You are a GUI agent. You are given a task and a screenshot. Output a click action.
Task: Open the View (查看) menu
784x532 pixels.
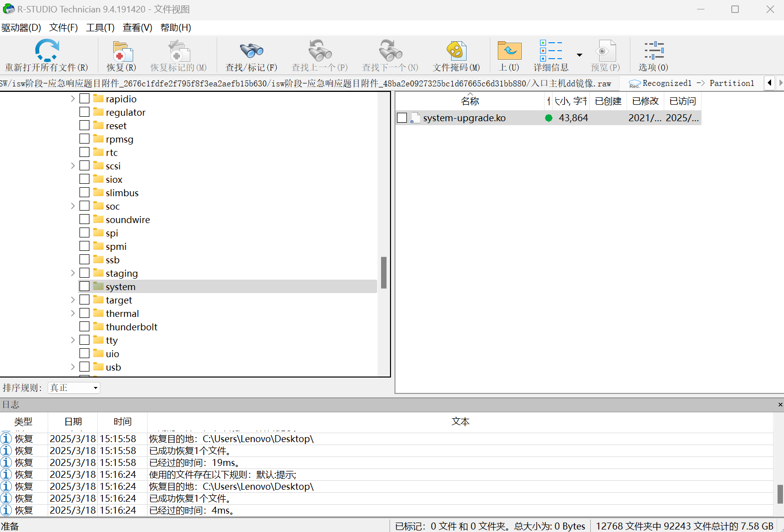pyautogui.click(x=138, y=28)
